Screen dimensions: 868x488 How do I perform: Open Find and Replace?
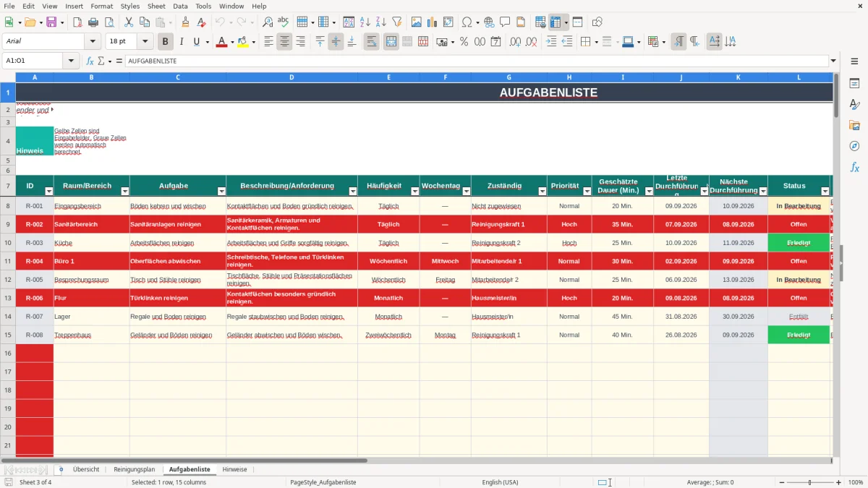click(268, 22)
